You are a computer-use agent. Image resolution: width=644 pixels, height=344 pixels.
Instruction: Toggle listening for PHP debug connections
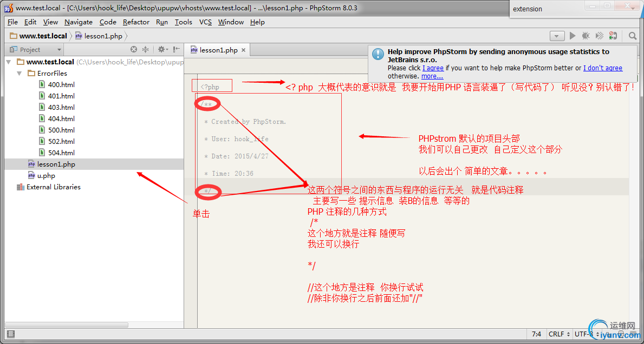coord(613,36)
